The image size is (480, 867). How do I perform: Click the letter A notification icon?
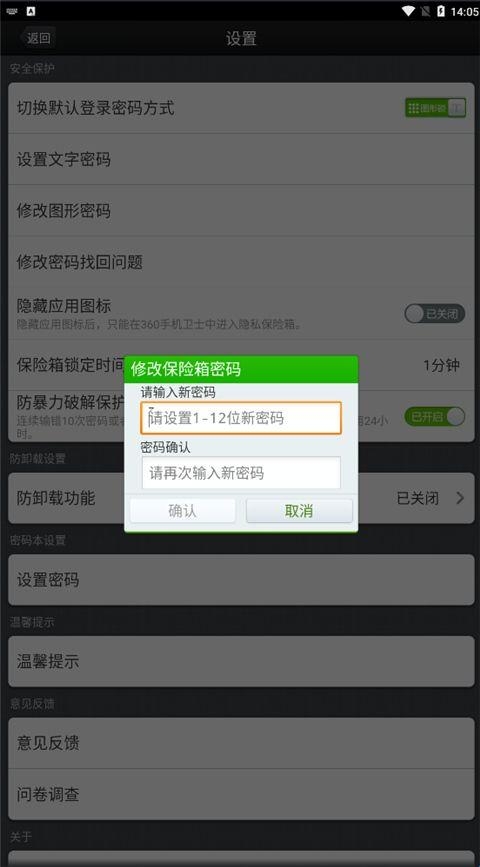(x=30, y=11)
